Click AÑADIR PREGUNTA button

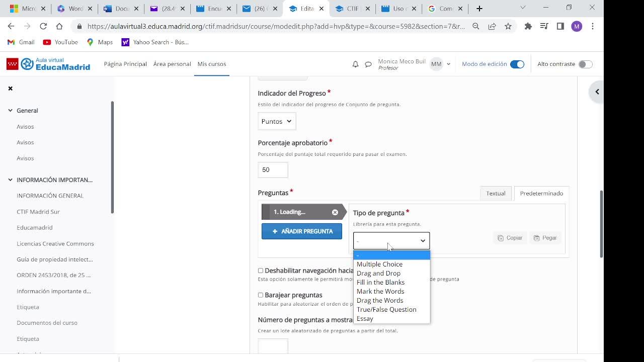(x=302, y=231)
